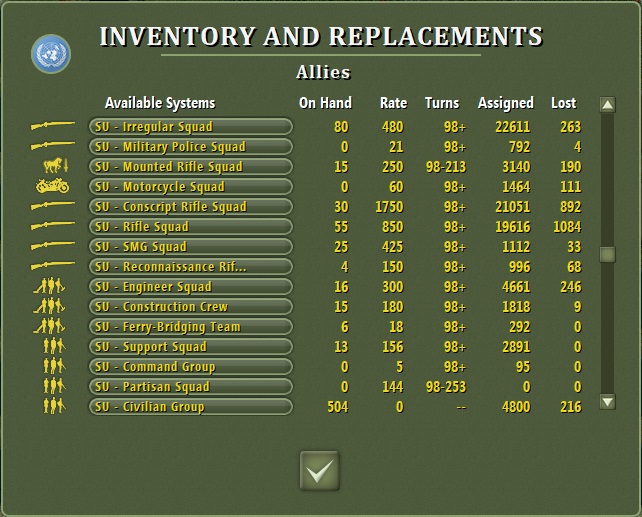The image size is (642, 517).
Task: Click Lost value 111 for Motorcycle Squad
Action: point(571,187)
